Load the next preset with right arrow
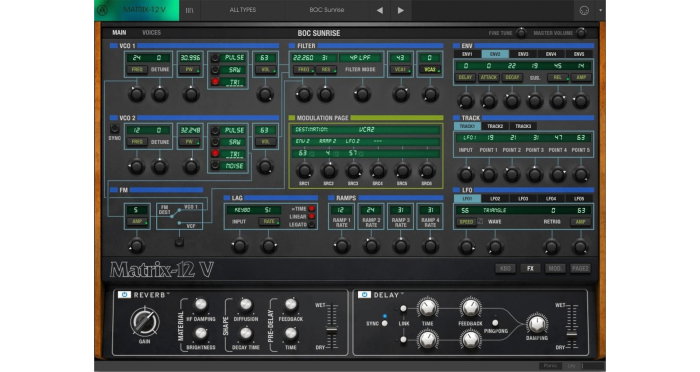 point(400,10)
